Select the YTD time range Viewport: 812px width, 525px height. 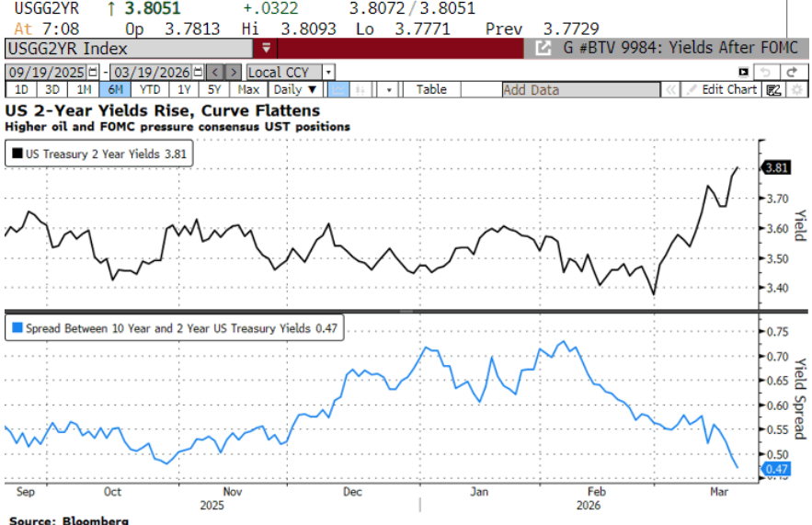pyautogui.click(x=150, y=89)
